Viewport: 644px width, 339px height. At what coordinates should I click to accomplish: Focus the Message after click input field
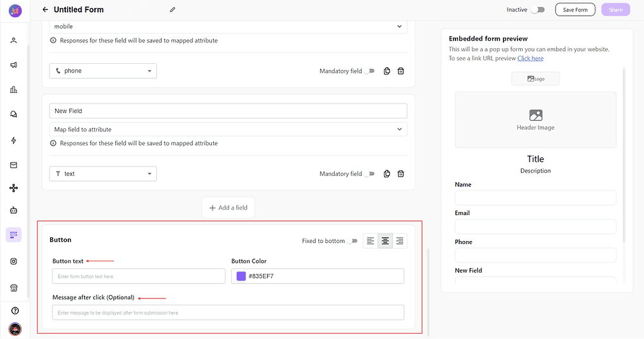click(x=228, y=312)
